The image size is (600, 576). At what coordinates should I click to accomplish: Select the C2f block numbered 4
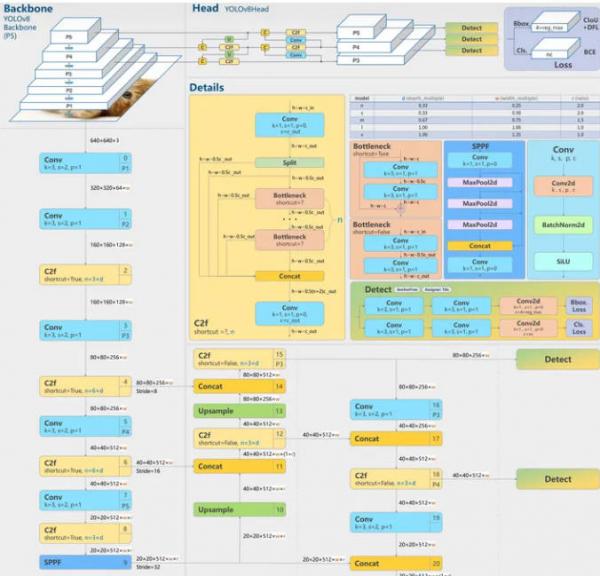[85, 386]
